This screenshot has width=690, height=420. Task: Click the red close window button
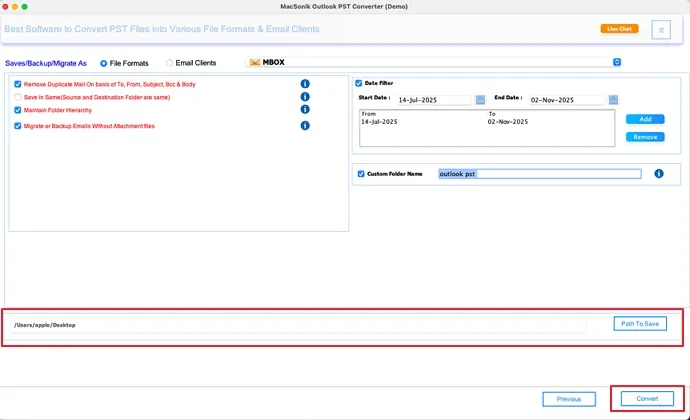point(5,7)
